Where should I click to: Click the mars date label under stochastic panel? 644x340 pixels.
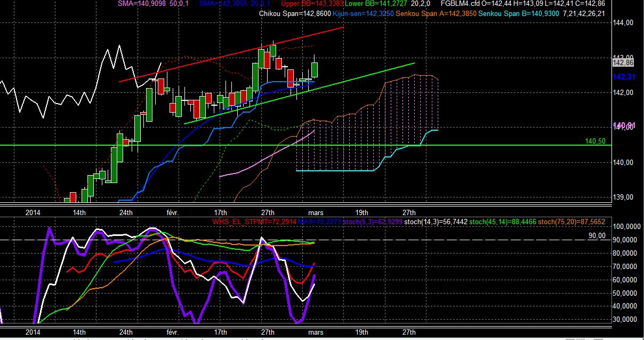click(x=315, y=331)
